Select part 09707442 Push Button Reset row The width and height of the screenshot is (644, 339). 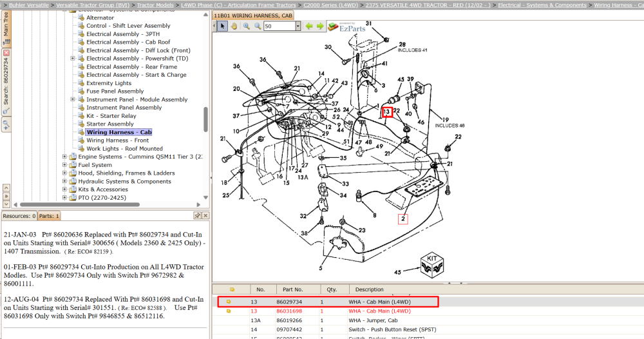point(428,329)
